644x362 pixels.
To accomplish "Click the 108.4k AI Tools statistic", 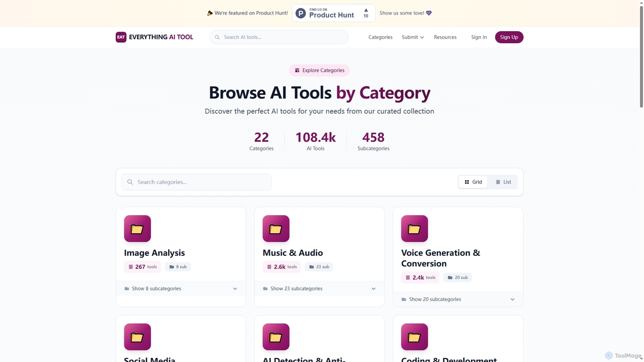I will [x=315, y=141].
